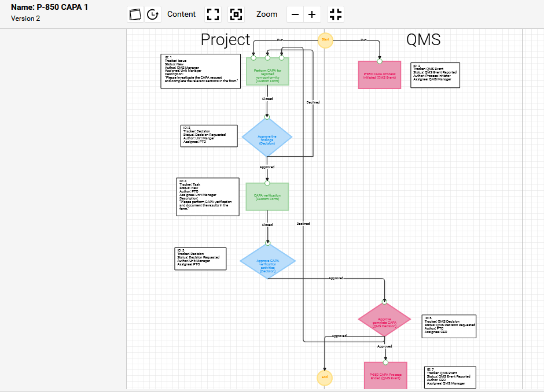544x392 pixels.
Task: Click the diagram page layout icon
Action: 135,14
